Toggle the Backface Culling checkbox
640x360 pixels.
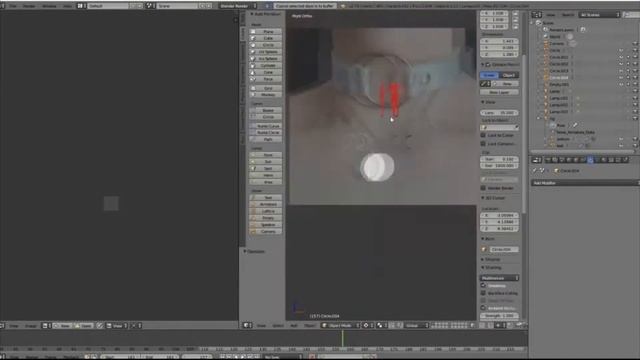click(483, 293)
